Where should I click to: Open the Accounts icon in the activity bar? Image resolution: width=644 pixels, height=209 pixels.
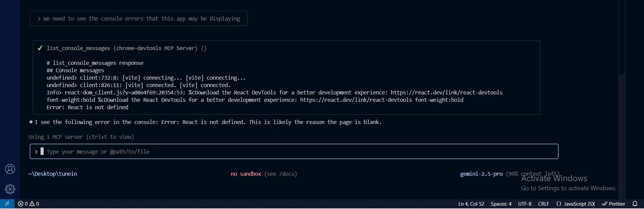pyautogui.click(x=10, y=169)
